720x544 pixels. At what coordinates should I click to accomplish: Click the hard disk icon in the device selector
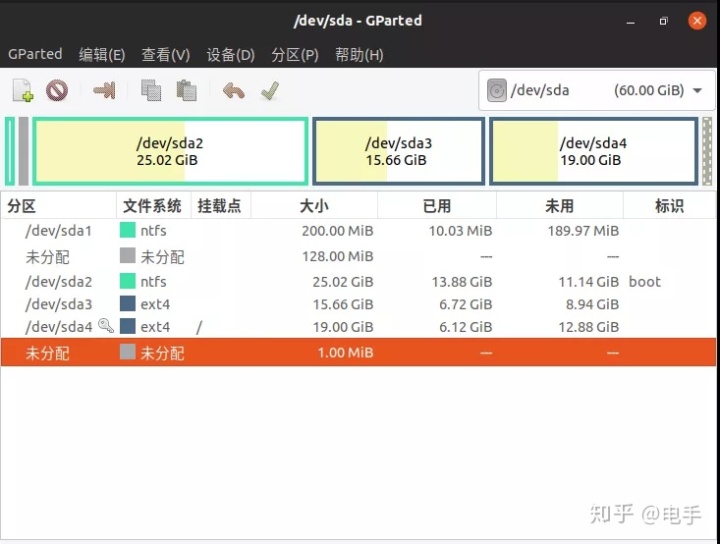pyautogui.click(x=497, y=90)
